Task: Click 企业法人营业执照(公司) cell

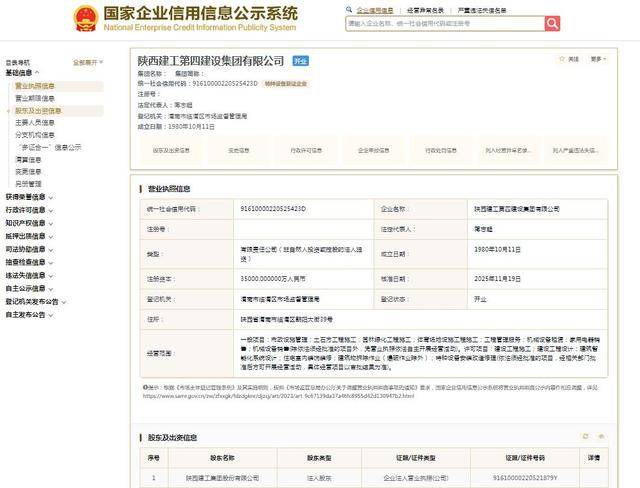Action: point(416,478)
